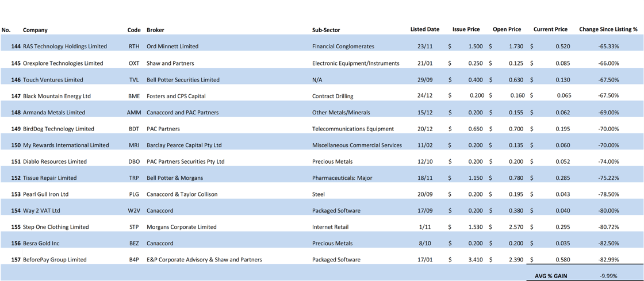Click BeforePay Group Limited company cell
Viewport: 644px width, 281px height.
click(55, 260)
